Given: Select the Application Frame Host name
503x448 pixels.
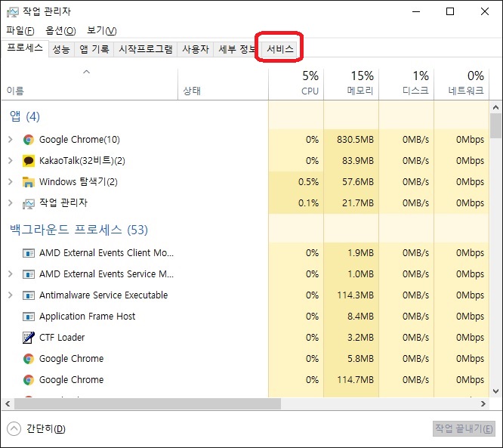Looking at the screenshot, I should coord(88,317).
